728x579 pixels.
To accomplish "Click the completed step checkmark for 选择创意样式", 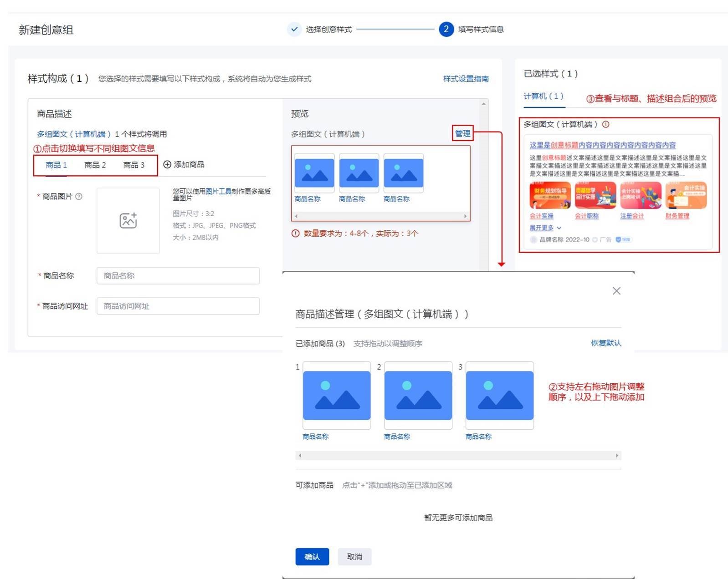I will (294, 29).
